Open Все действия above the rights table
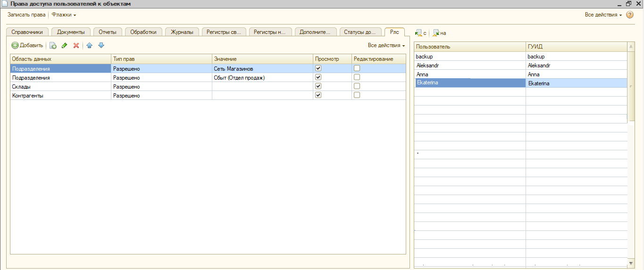This screenshot has width=644, height=270. pos(386,46)
